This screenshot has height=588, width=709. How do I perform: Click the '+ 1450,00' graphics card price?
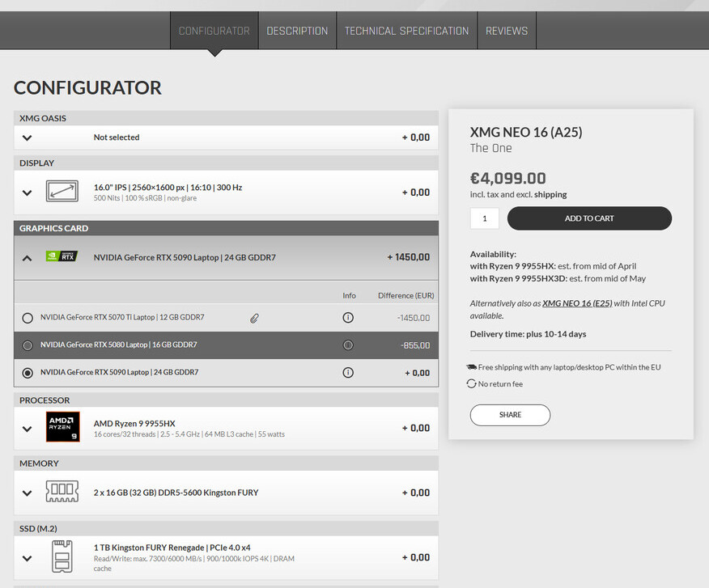tap(408, 257)
